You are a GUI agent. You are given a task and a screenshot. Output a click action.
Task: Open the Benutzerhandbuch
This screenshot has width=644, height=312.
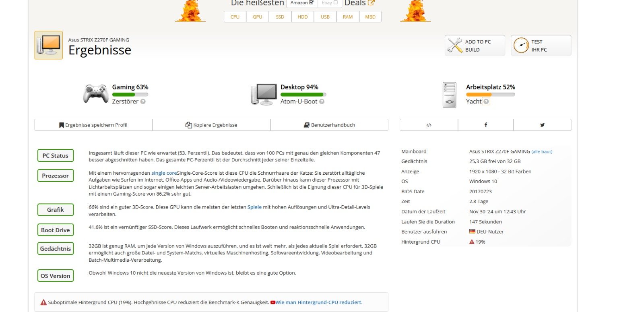click(329, 125)
